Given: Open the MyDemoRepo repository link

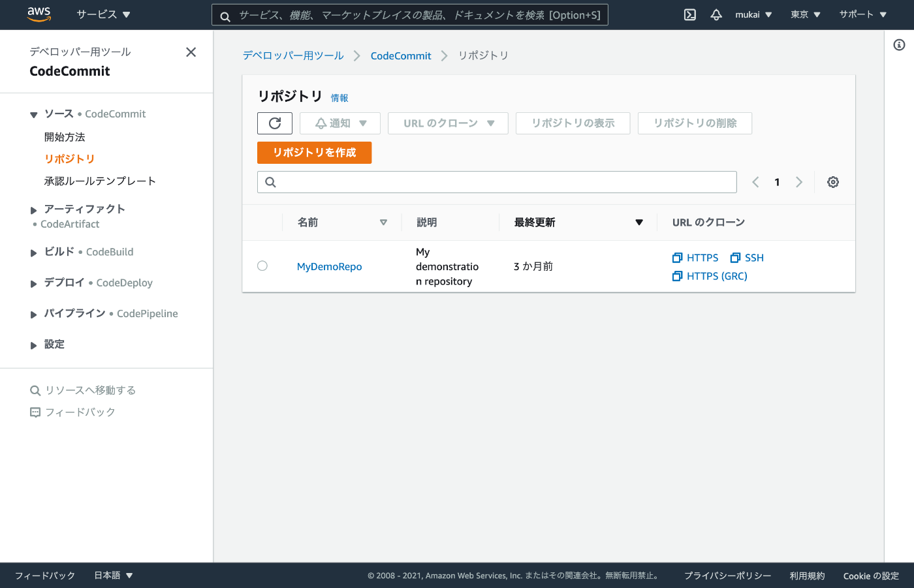Looking at the screenshot, I should tap(329, 266).
